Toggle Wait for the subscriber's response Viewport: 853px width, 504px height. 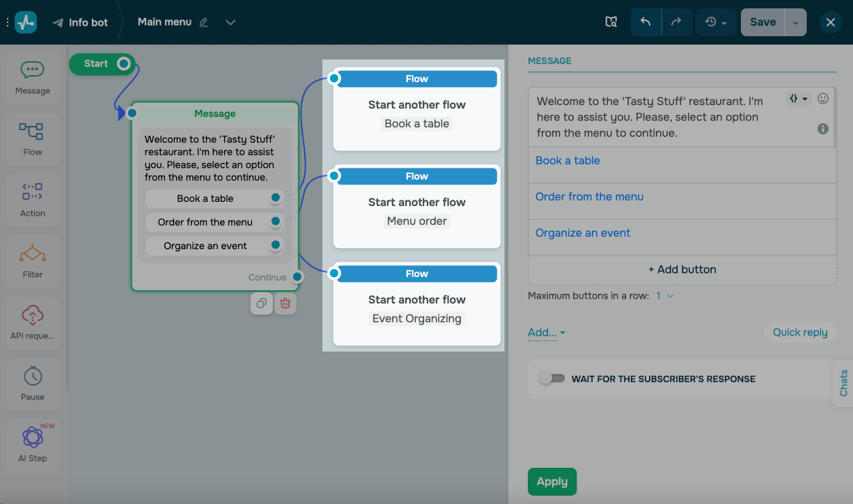pos(552,379)
